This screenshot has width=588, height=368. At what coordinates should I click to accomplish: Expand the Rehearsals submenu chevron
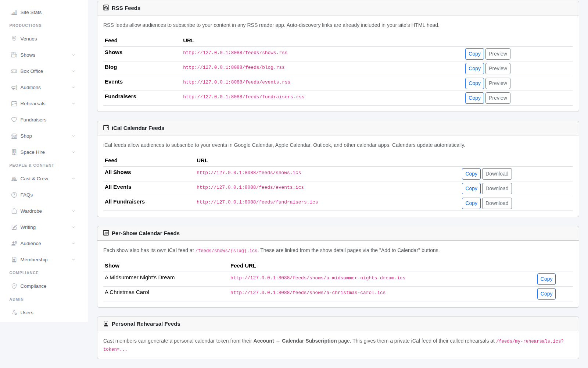pos(73,103)
